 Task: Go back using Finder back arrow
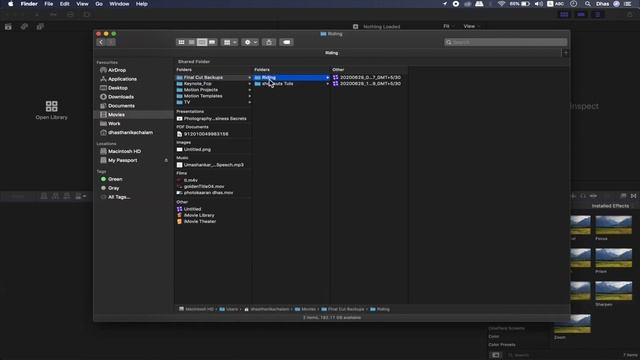coord(101,42)
